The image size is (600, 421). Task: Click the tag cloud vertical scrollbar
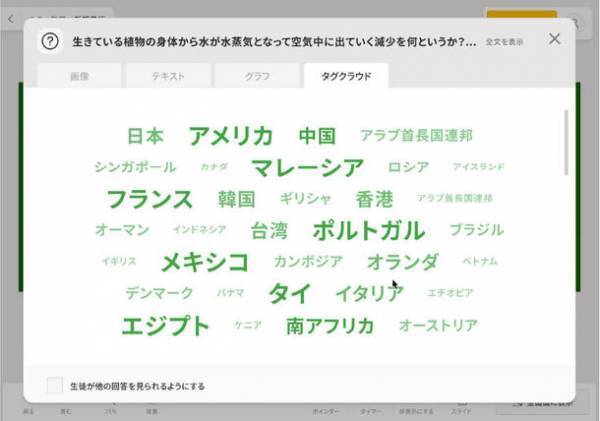click(x=566, y=142)
